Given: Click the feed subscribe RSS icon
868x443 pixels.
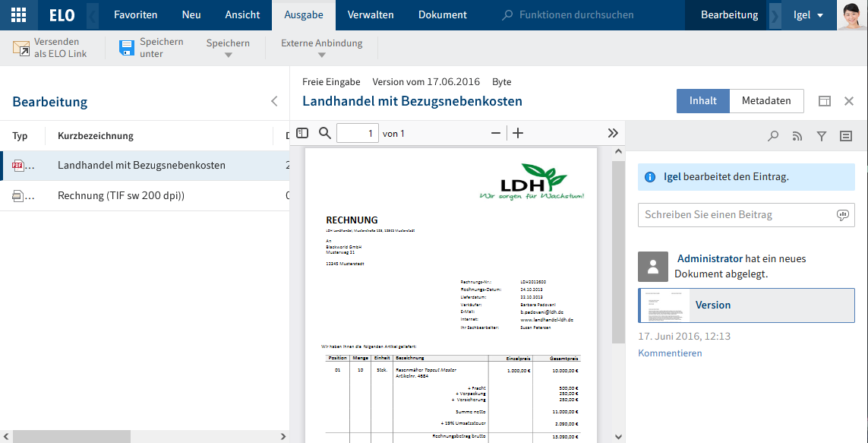Looking at the screenshot, I should tap(797, 136).
